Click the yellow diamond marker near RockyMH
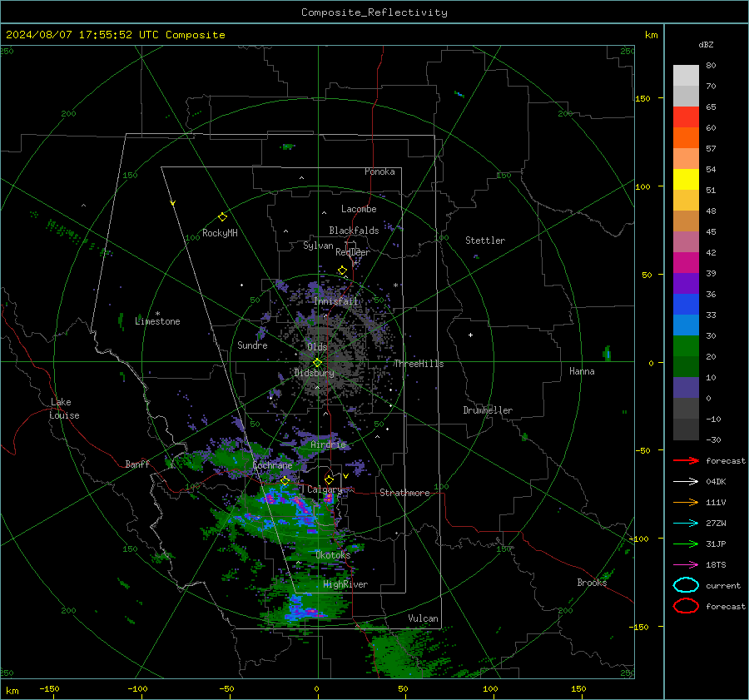 [222, 217]
